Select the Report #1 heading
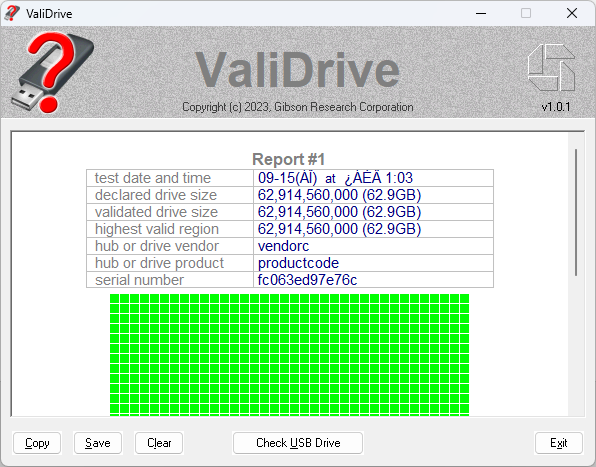This screenshot has height=467, width=596. click(288, 159)
